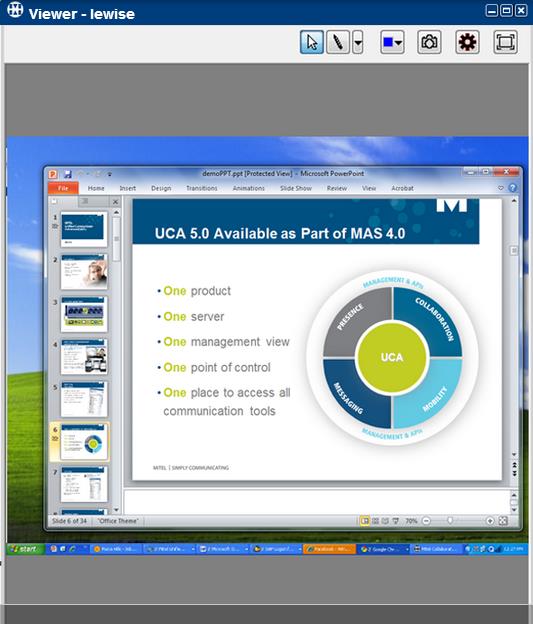Screen dimensions: 533x624
Task: Click the PowerPoint help question icon
Action: (513, 188)
